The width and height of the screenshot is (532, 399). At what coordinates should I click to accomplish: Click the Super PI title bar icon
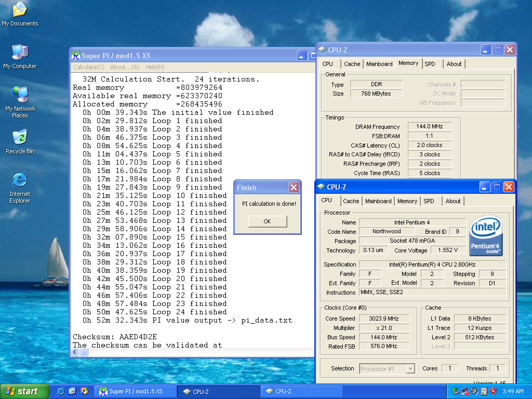tap(76, 55)
